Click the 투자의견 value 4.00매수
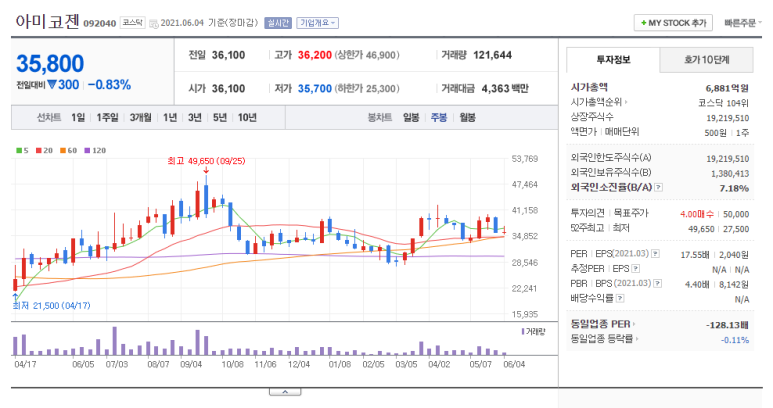The image size is (773, 408). (697, 214)
